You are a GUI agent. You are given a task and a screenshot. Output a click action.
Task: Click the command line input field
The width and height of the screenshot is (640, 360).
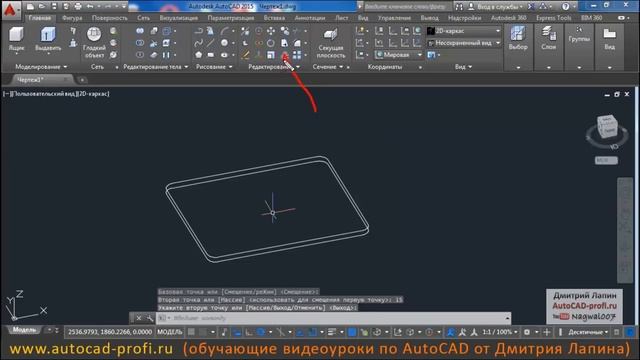click(x=333, y=318)
